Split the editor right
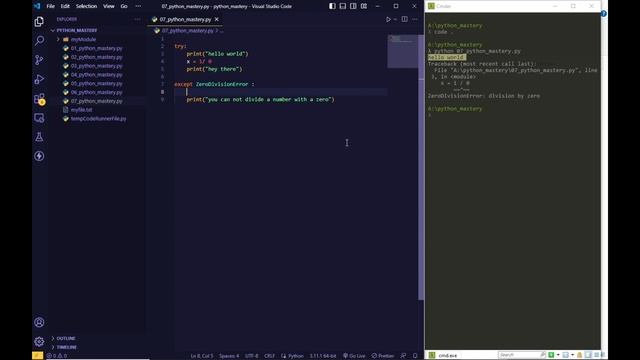640x360 pixels. pos(404,19)
